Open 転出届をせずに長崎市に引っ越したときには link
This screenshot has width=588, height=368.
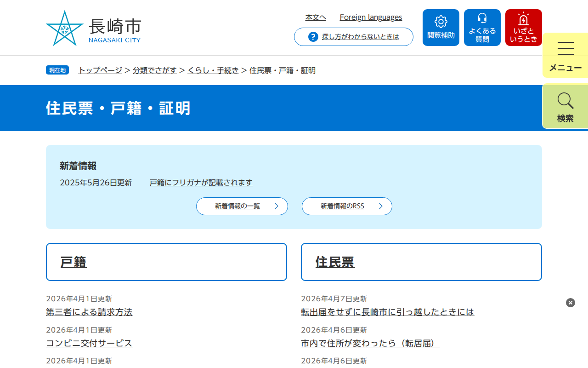pos(388,312)
